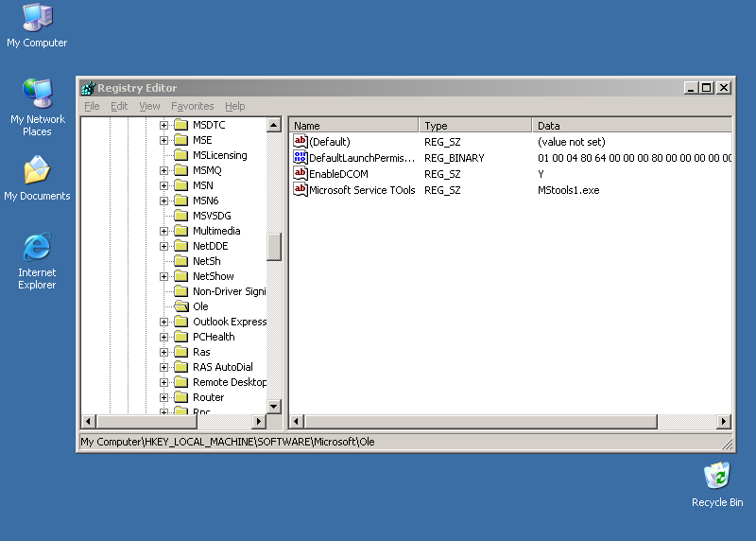The height and width of the screenshot is (541, 756).
Task: Select the NetSh folder icon
Action: click(180, 261)
